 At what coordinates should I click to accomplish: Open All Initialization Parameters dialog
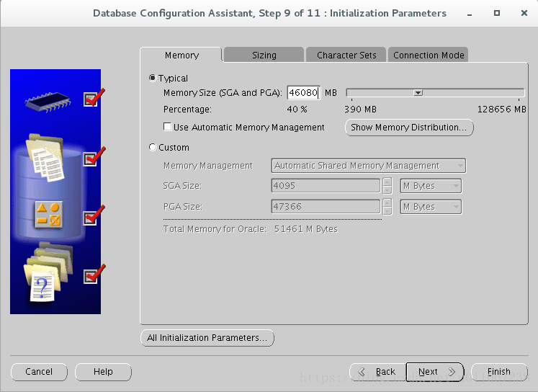(x=207, y=338)
